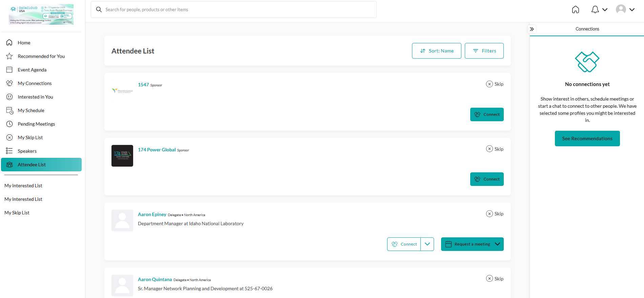This screenshot has height=298, width=644.
Task: Connect with 174 Power Global
Action: (x=487, y=179)
